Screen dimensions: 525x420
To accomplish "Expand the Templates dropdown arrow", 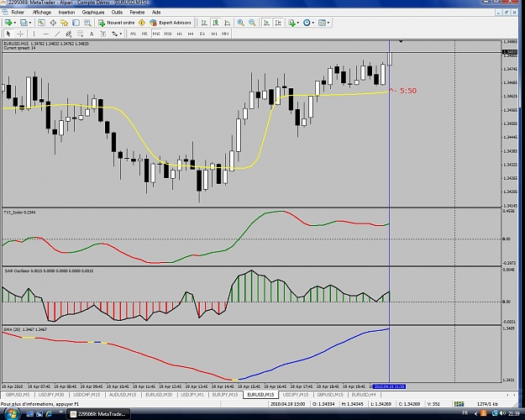I will pyautogui.click(x=328, y=23).
